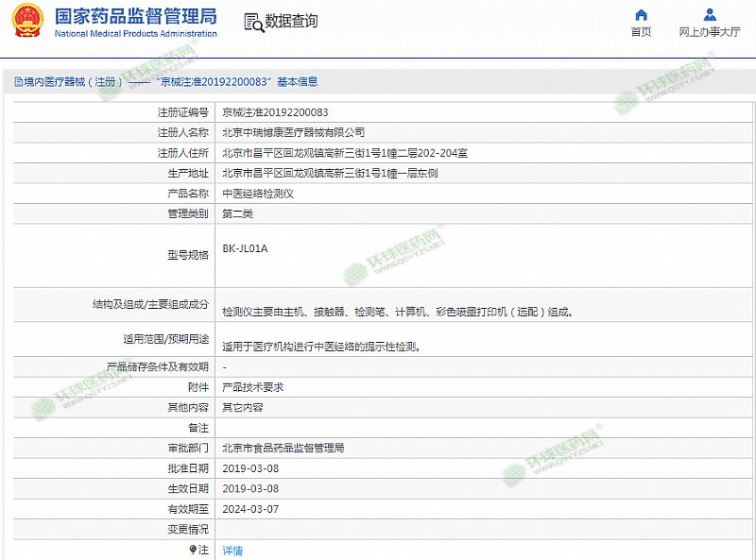The image size is (756, 560).
Task: Click the 变更情况 label
Action: click(x=188, y=529)
